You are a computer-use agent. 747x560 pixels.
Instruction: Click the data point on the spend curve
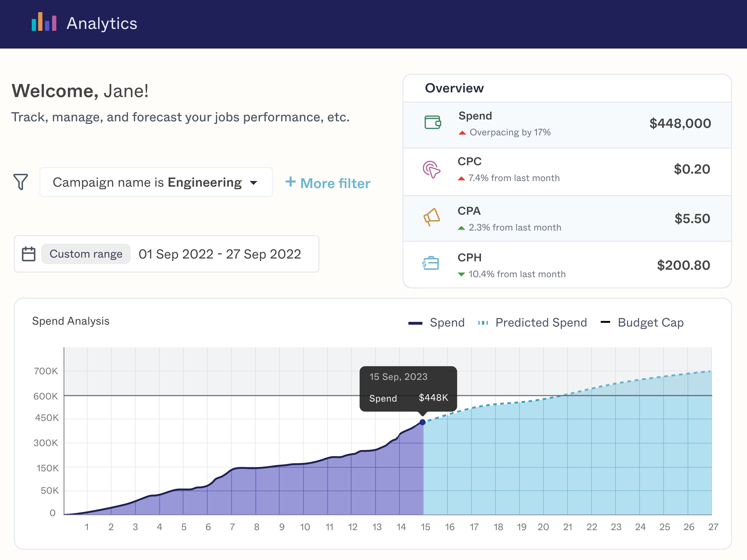[x=423, y=422]
